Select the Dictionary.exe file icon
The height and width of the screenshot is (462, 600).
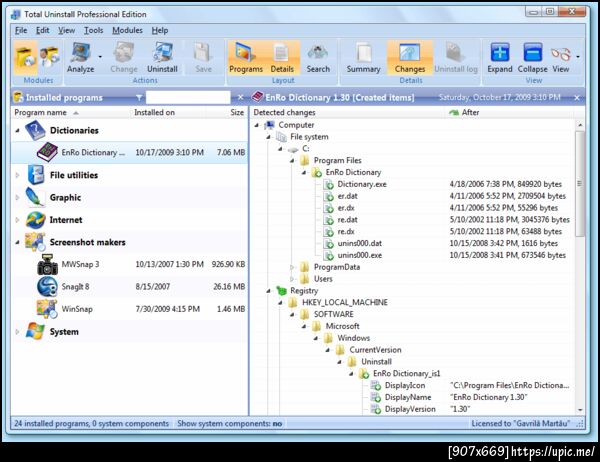tap(329, 184)
